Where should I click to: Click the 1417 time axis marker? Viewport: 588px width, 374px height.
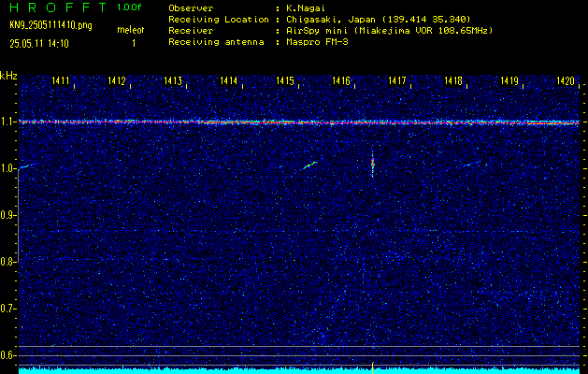coord(397,80)
